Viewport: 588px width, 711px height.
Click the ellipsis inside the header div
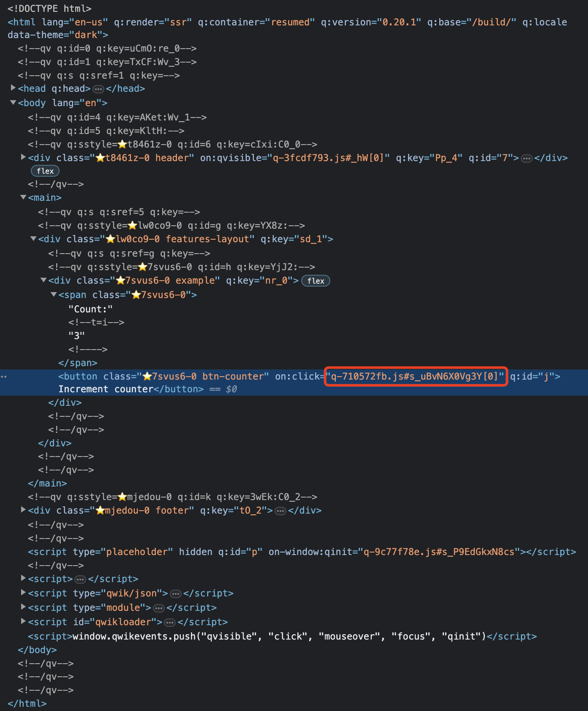point(526,159)
